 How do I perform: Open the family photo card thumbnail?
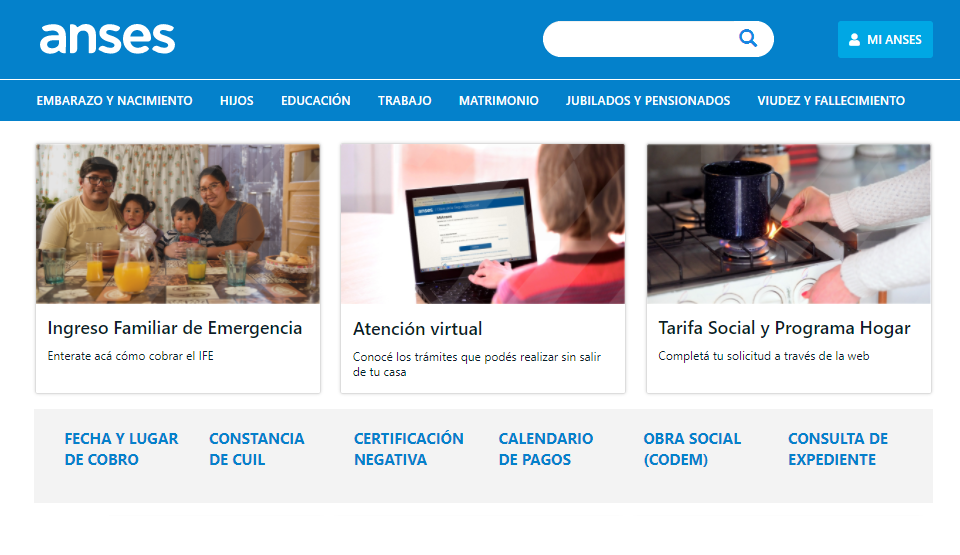178,224
